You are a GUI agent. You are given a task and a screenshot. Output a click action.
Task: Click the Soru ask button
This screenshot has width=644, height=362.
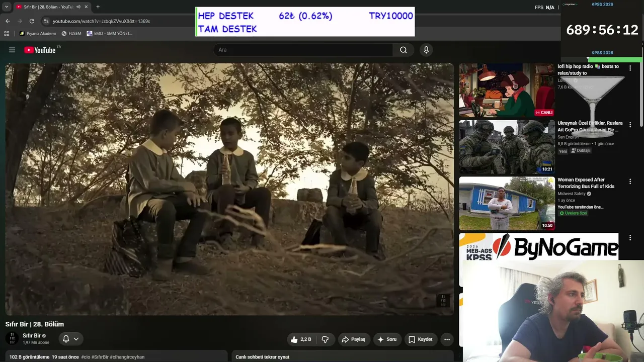click(x=387, y=339)
